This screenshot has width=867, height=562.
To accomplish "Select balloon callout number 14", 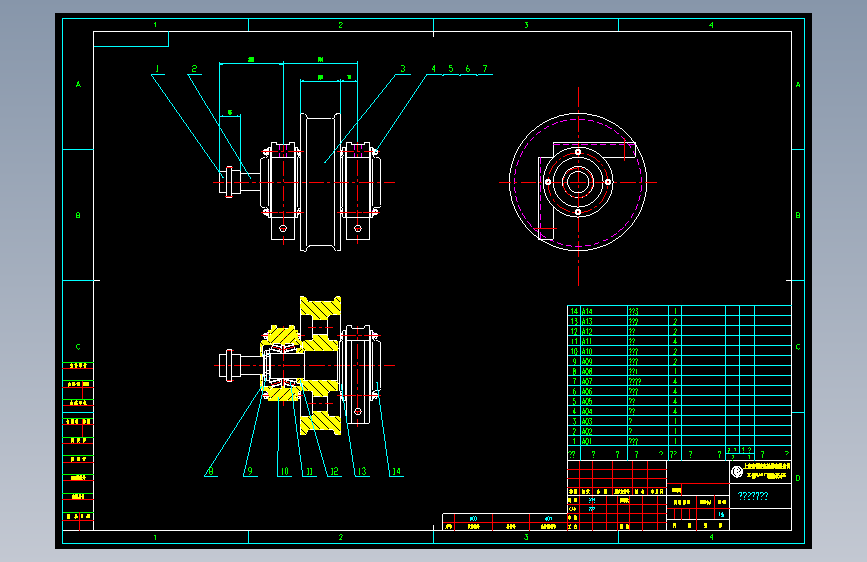I will pyautogui.click(x=396, y=471).
